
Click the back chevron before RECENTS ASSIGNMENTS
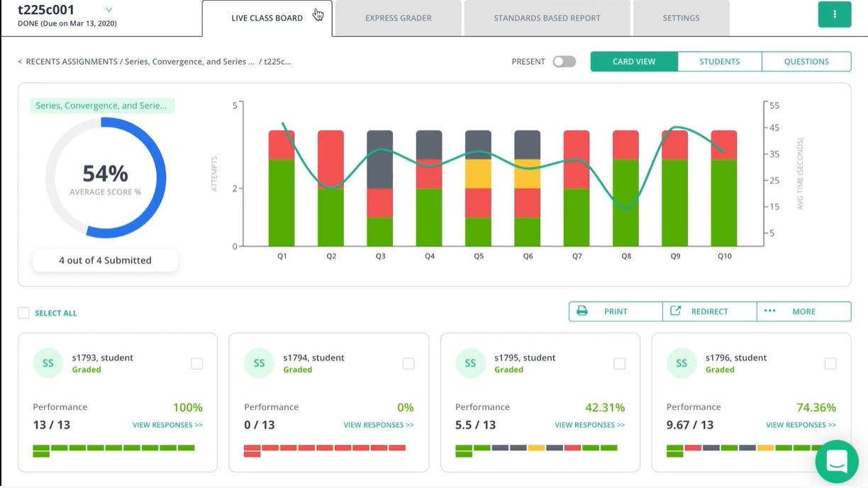click(x=19, y=62)
